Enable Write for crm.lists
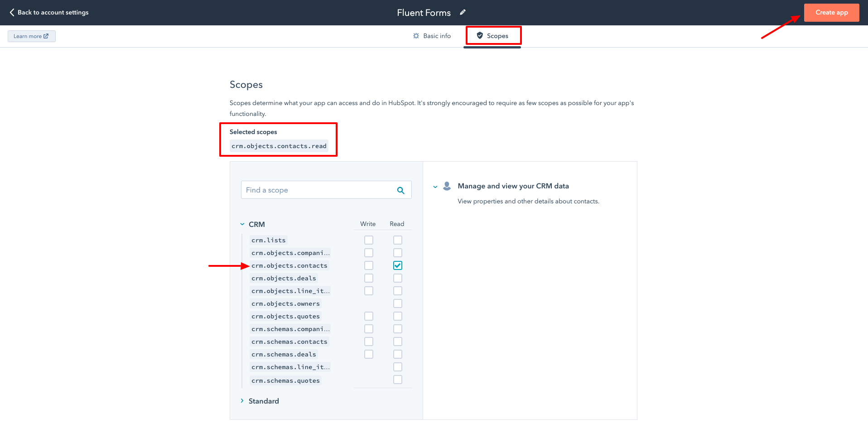Image resolution: width=868 pixels, height=433 pixels. coord(369,240)
